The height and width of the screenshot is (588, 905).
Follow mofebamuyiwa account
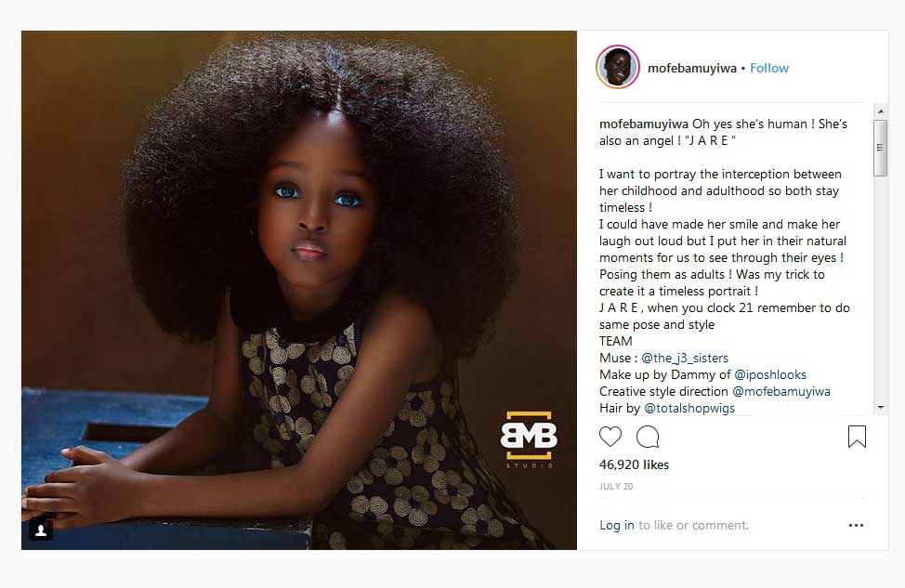pos(768,68)
